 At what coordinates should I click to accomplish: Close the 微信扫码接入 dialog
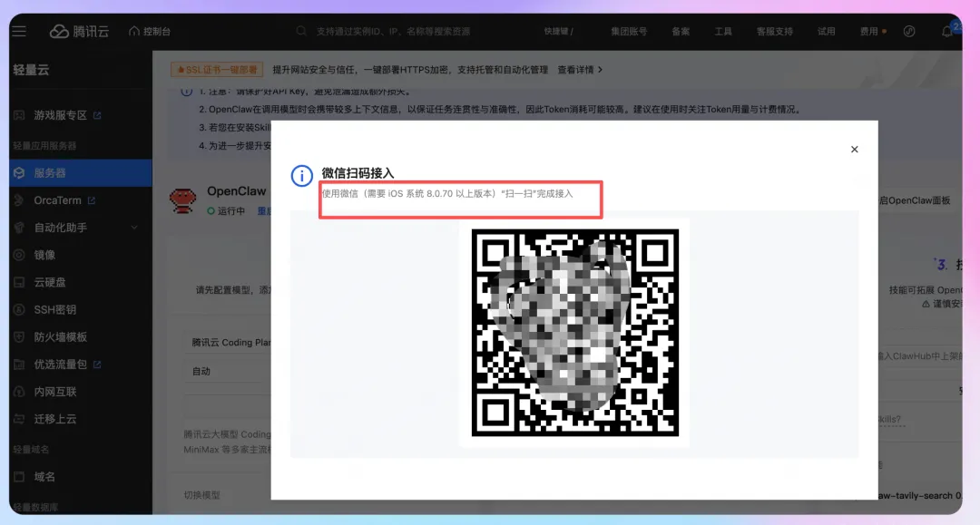coord(855,150)
